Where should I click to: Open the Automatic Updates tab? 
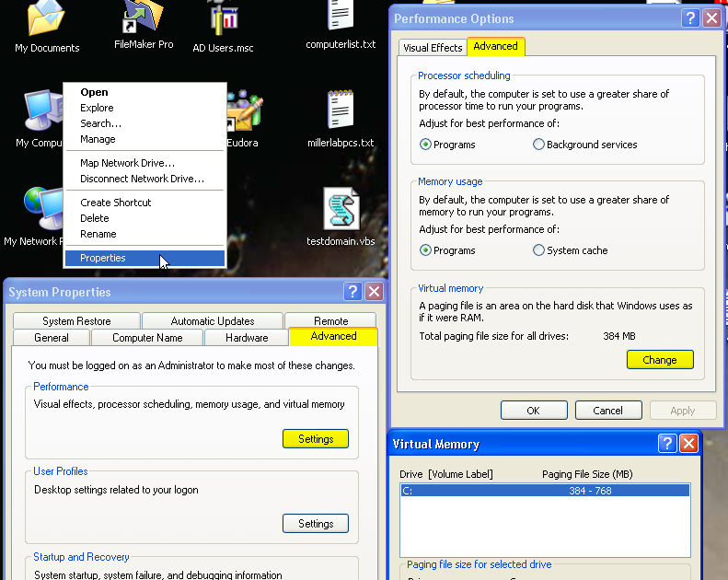point(213,321)
